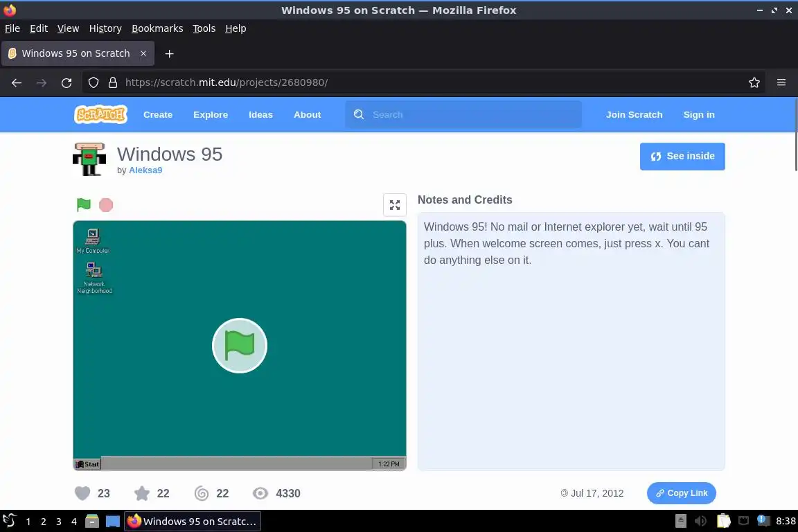Open the Tools menu
798x532 pixels.
(x=204, y=28)
